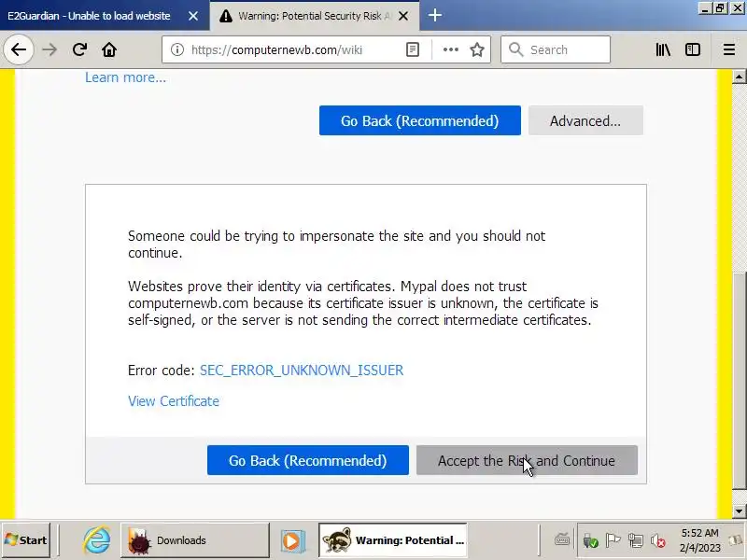The image size is (747, 560).
Task: Click upper Go Back (Recommended) button
Action: tap(419, 120)
